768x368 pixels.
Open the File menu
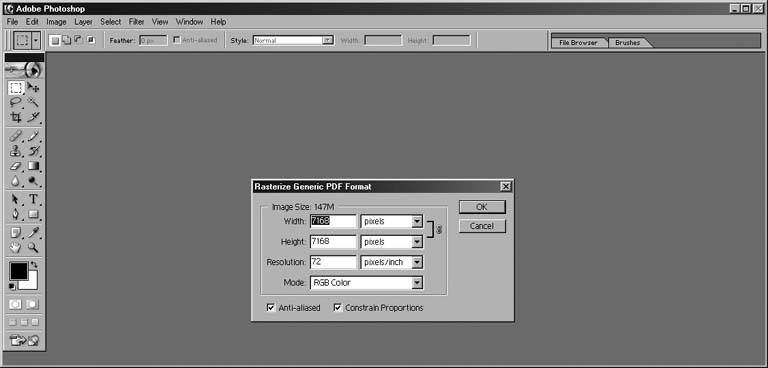point(12,22)
